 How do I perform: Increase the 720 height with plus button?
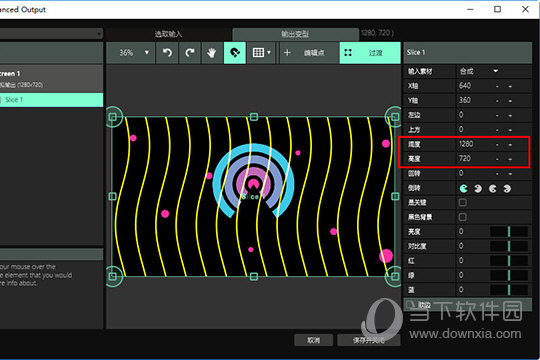(510, 159)
